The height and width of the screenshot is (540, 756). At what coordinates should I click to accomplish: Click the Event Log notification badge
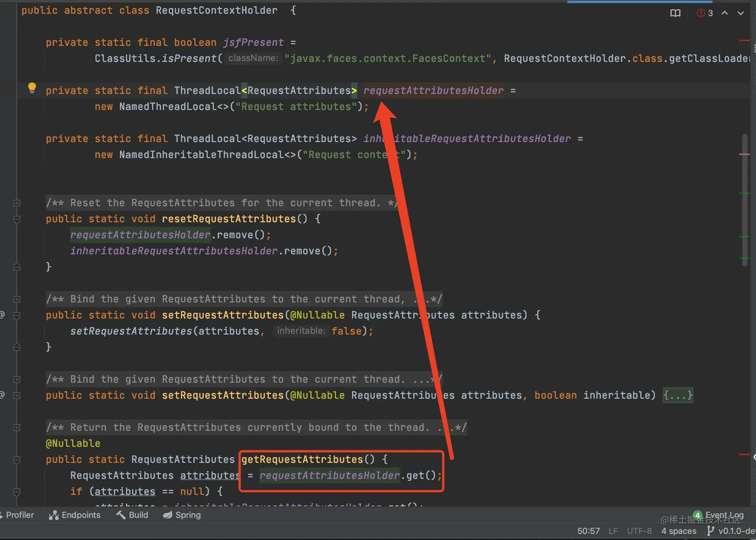coord(697,515)
